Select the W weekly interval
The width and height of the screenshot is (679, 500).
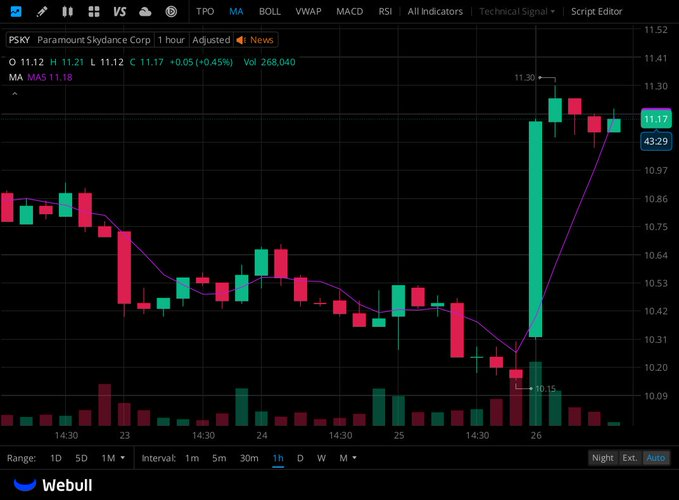pyautogui.click(x=321, y=458)
